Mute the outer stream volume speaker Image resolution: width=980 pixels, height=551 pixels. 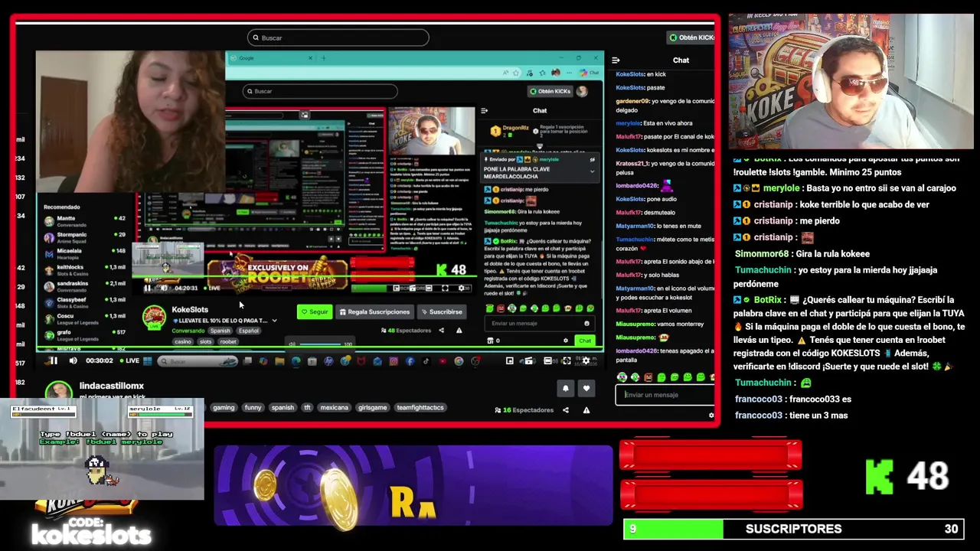[73, 361]
